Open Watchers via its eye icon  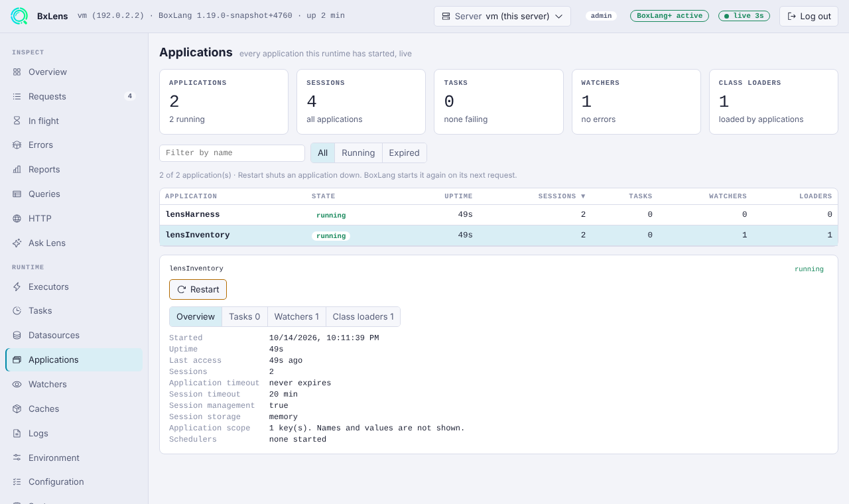[17, 384]
